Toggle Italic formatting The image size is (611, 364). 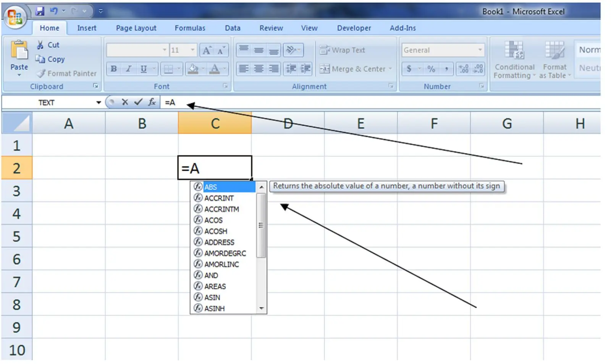pyautogui.click(x=129, y=69)
